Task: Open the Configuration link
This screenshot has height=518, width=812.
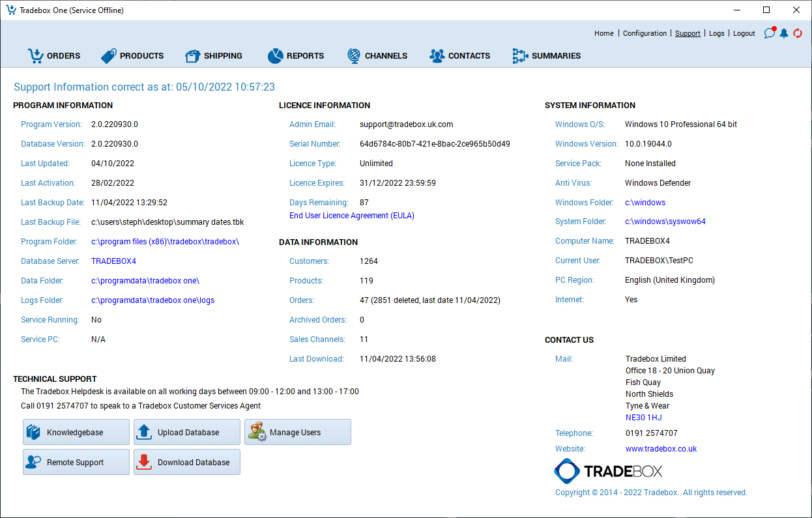Action: pos(645,33)
